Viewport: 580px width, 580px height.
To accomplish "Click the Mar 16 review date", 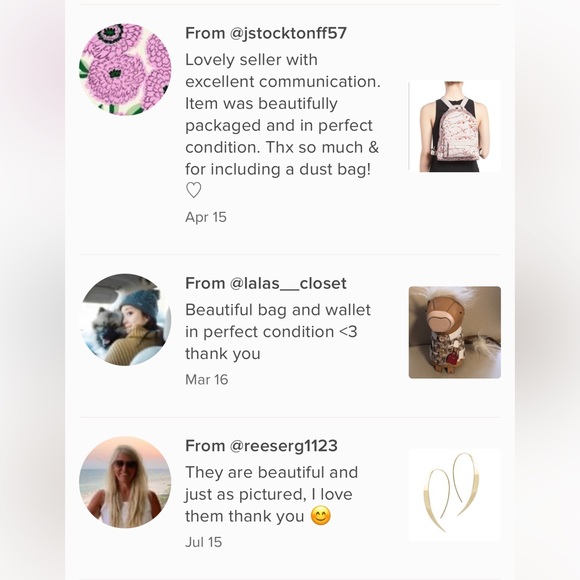I will click(206, 380).
